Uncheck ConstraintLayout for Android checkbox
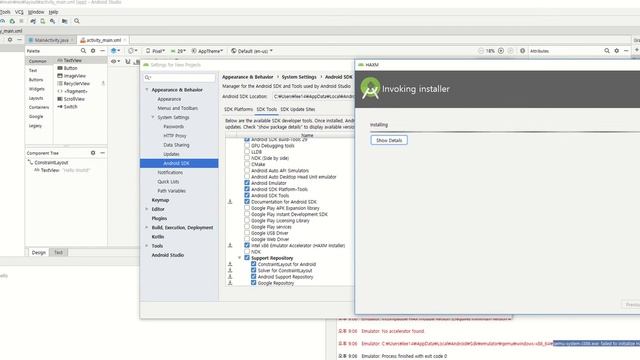This screenshot has width=640, height=360. (253, 264)
